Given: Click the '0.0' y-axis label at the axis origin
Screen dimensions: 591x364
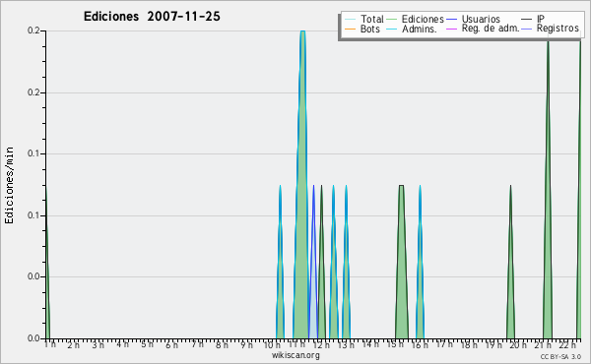Looking at the screenshot, I should [33, 338].
